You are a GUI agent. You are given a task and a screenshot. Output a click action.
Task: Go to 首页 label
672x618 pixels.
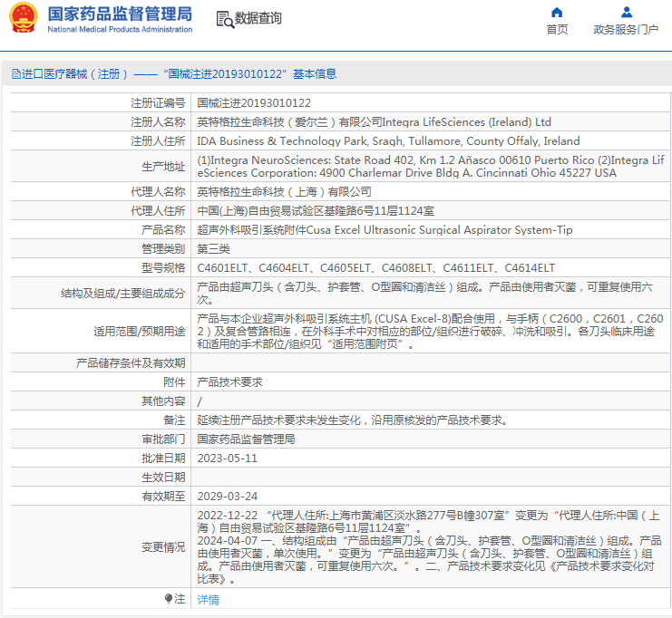click(557, 30)
